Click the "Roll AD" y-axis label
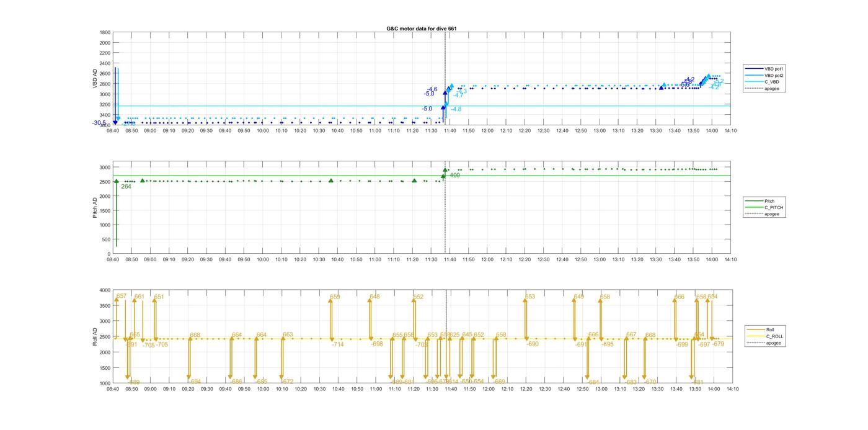This screenshot has height=430, width=868. (x=95, y=336)
